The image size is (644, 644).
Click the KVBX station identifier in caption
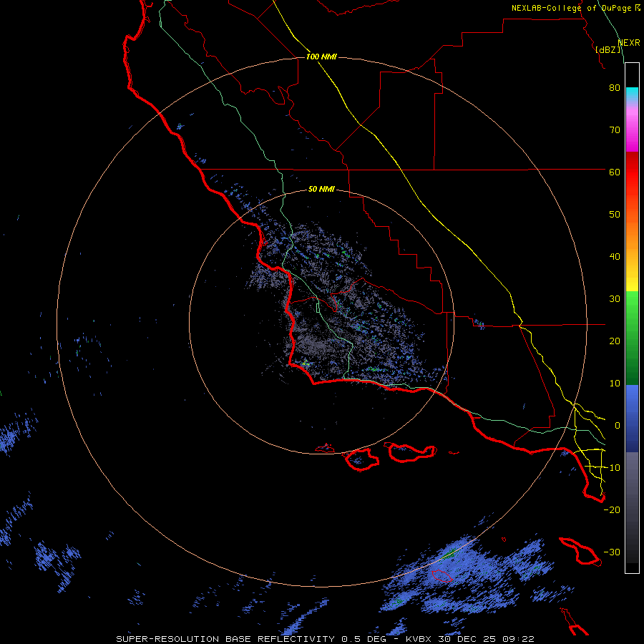(x=420, y=639)
